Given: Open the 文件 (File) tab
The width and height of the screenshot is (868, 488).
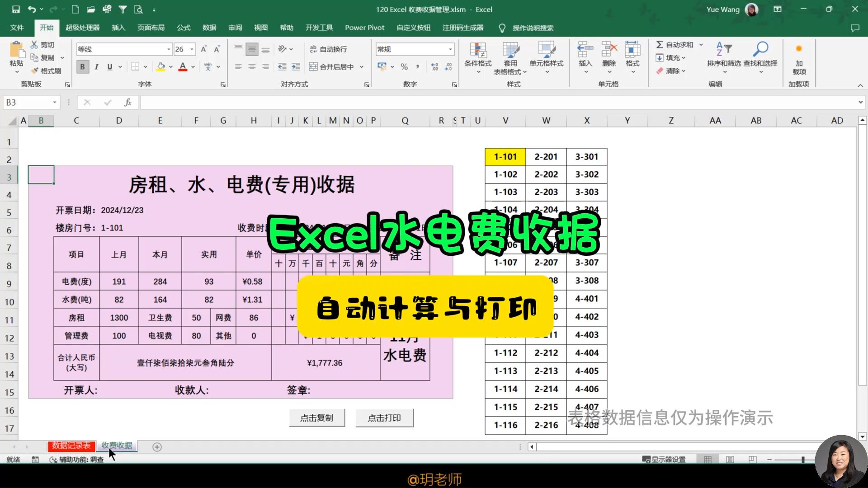Looking at the screenshot, I should click(x=17, y=28).
